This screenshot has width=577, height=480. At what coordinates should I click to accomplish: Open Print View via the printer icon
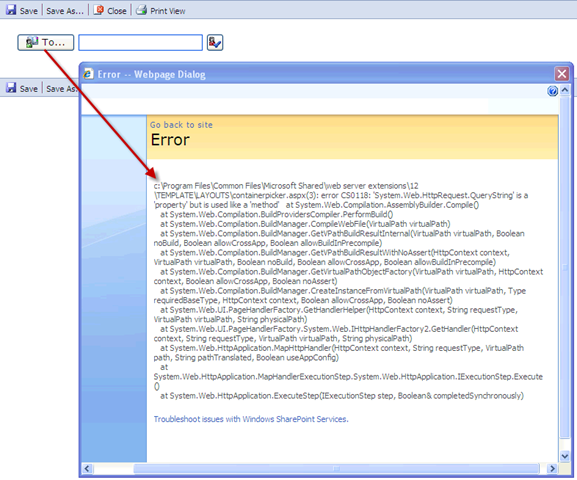141,10
